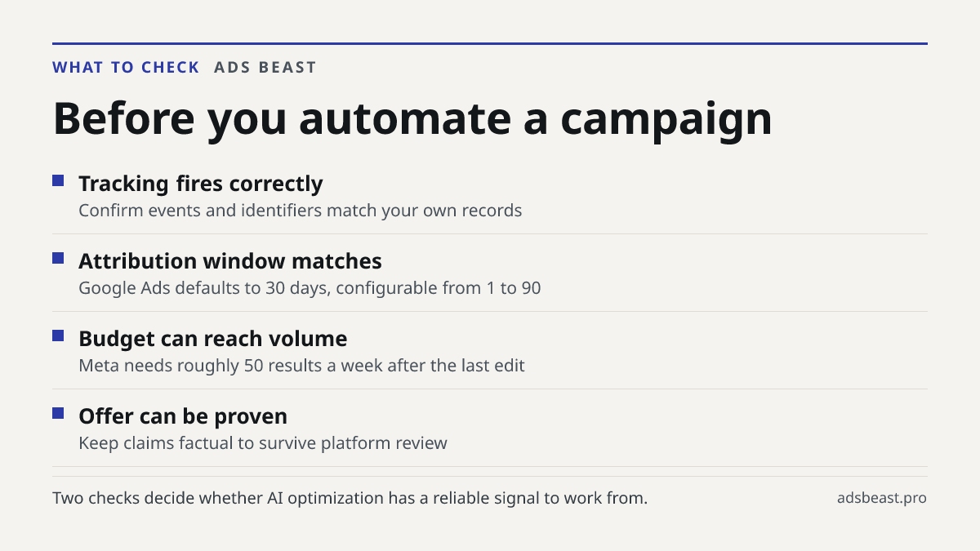Image resolution: width=980 pixels, height=551 pixels.
Task: Click the bullet square beside 'Budget can reach volume'
Action: click(x=58, y=335)
